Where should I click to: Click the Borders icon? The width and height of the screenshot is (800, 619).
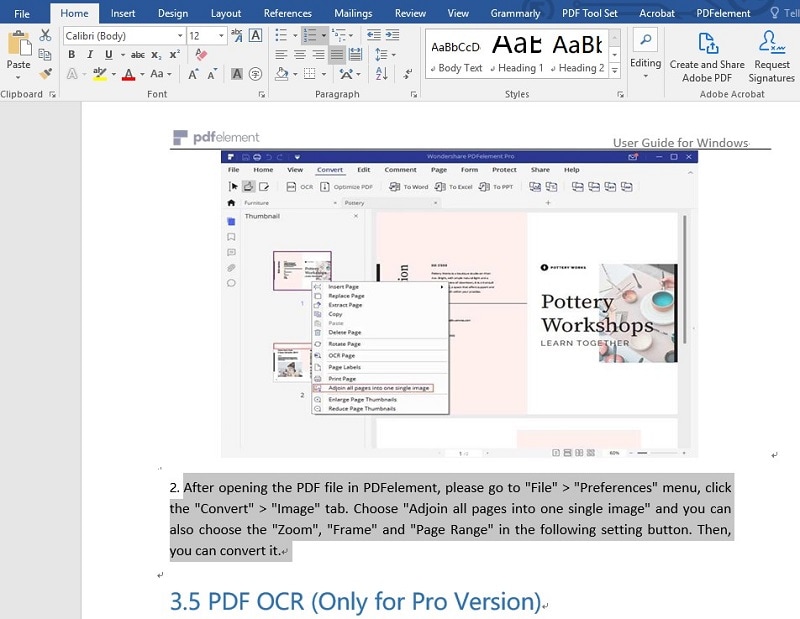pyautogui.click(x=310, y=74)
